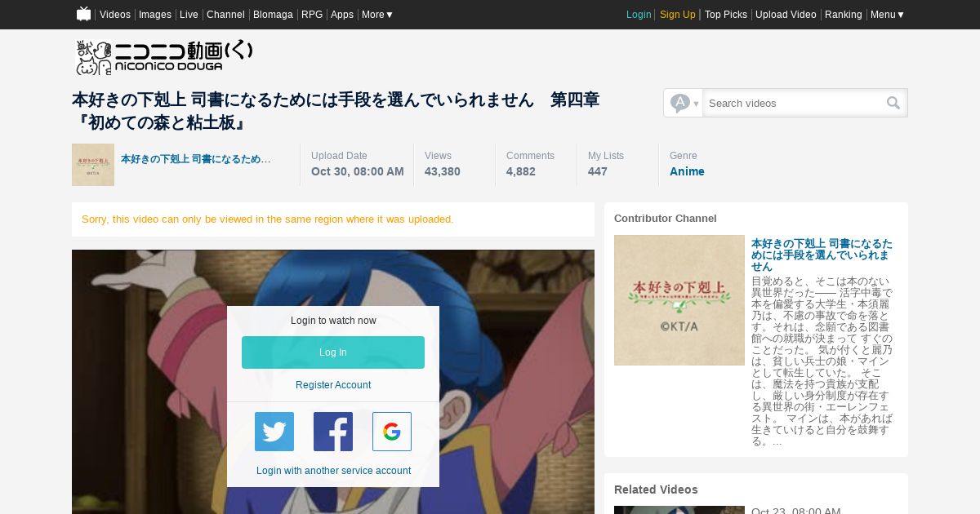Click the Contributor Channel large thumbnail
980x514 pixels.
[679, 300]
